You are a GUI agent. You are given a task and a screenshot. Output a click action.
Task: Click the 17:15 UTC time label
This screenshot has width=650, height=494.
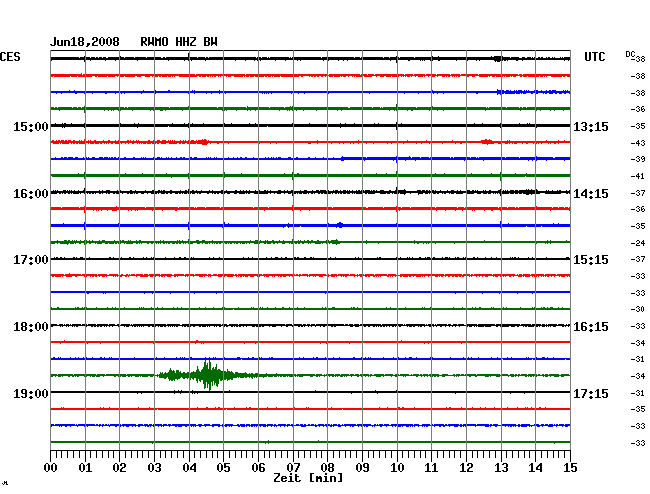tap(591, 393)
